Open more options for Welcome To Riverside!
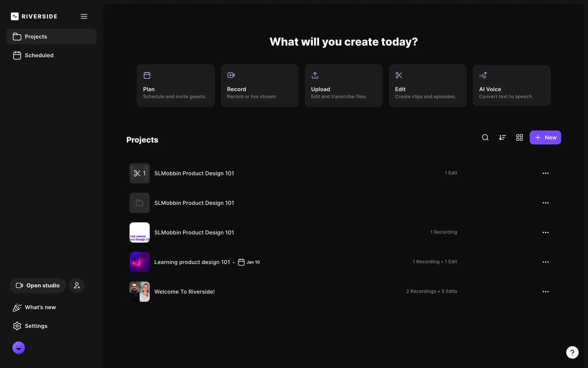Image resolution: width=588 pixels, height=368 pixels. coord(545,292)
